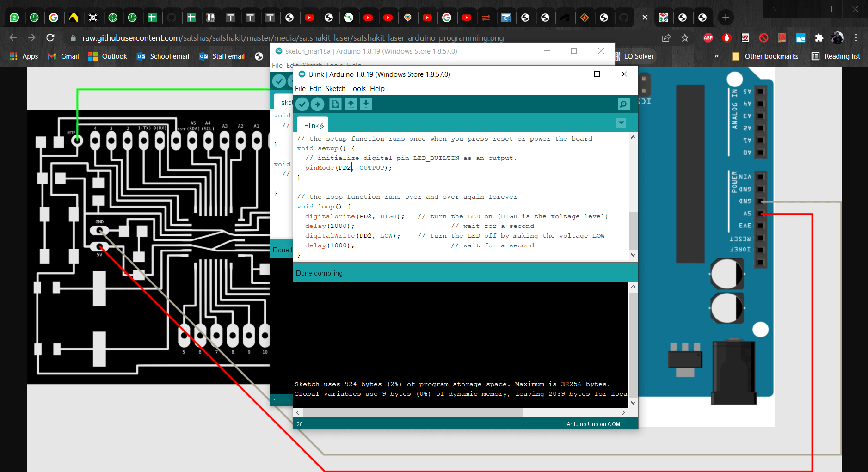868x472 pixels.
Task: Open the Extensions puzzle-piece menu
Action: point(819,38)
